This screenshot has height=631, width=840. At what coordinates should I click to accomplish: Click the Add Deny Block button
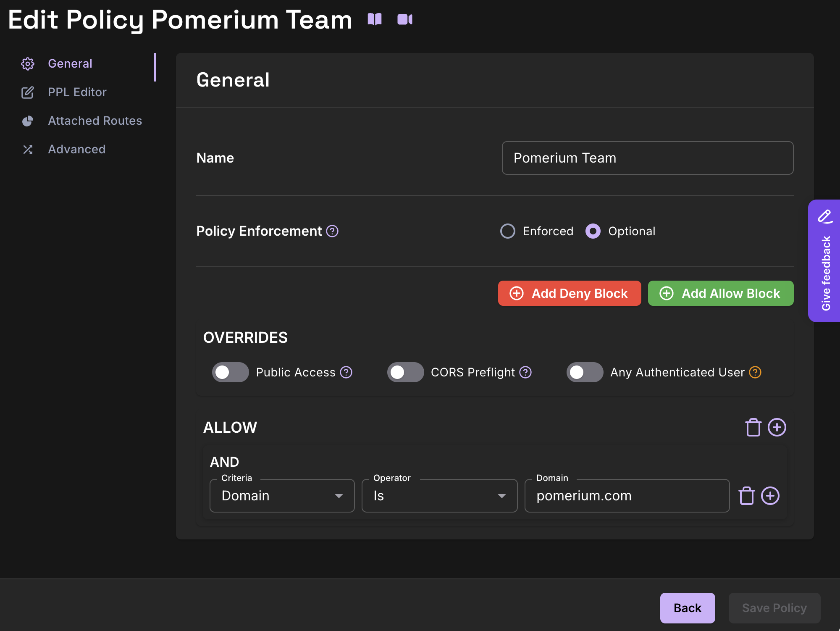570,293
